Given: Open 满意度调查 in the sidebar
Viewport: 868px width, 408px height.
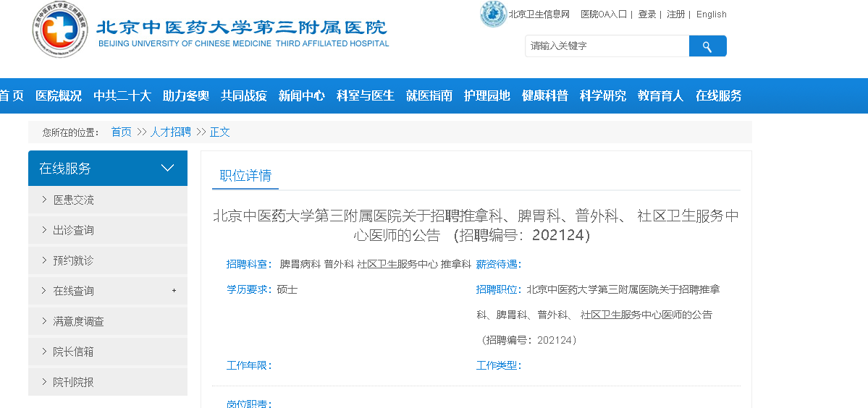Looking at the screenshot, I should pyautogui.click(x=108, y=321).
